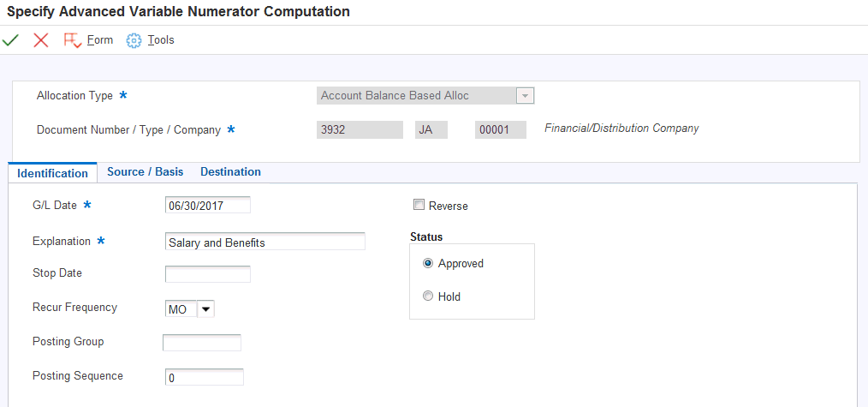868x407 pixels.
Task: Click the Stop Date field
Action: point(207,274)
